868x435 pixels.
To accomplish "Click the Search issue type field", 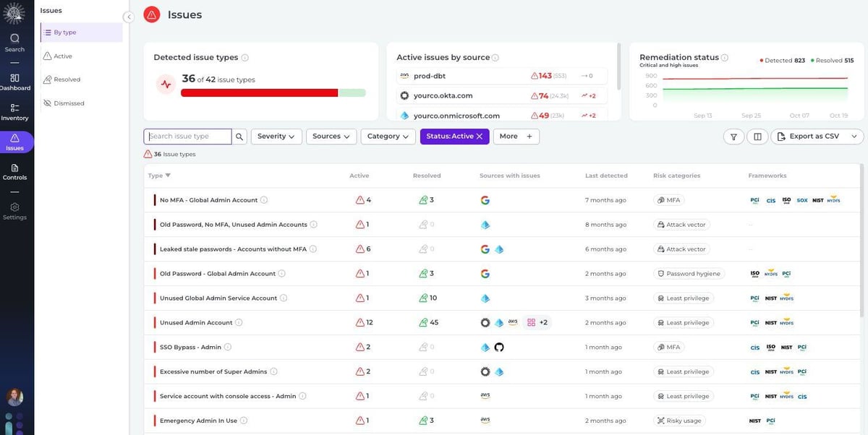I will pyautogui.click(x=188, y=136).
